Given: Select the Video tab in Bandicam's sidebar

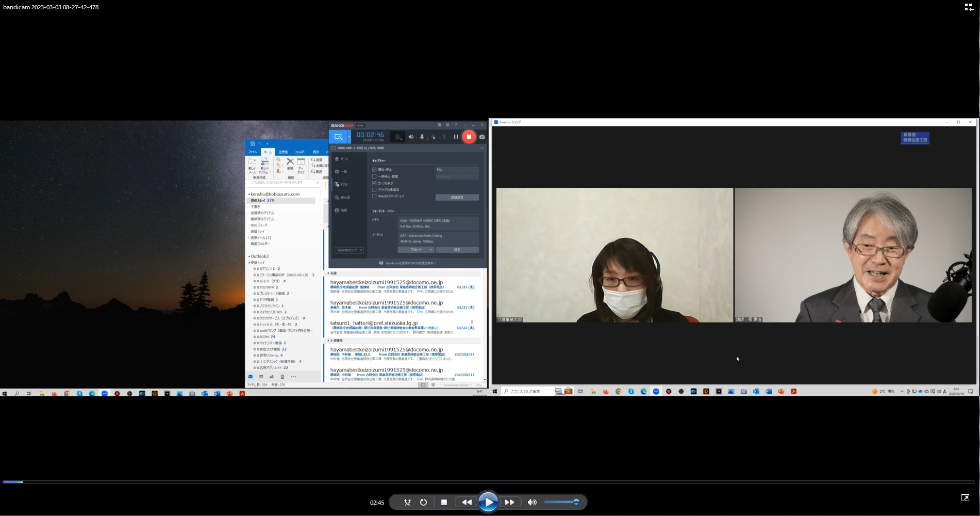Looking at the screenshot, I should click(342, 184).
